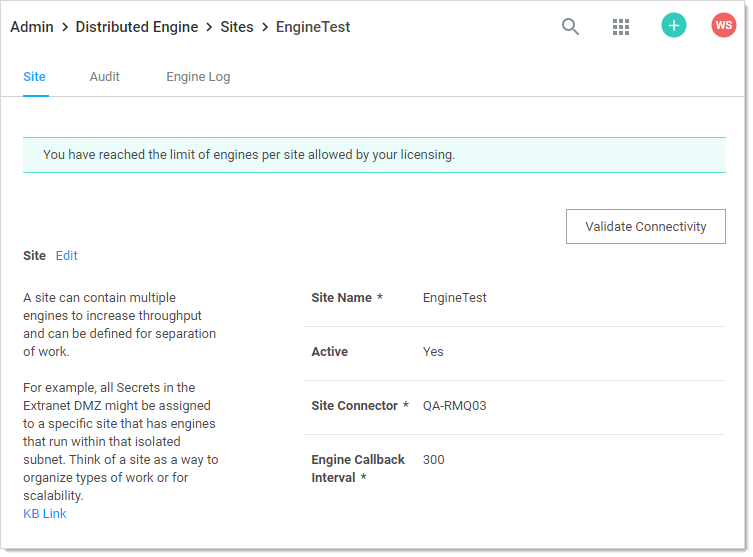Click the licensing limit notification banner
The image size is (753, 557).
pyautogui.click(x=374, y=155)
